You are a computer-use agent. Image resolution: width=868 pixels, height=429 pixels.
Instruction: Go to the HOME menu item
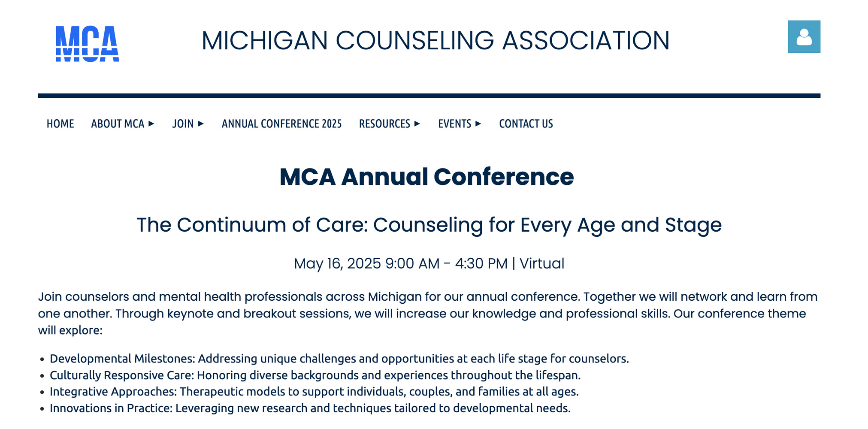(x=60, y=124)
